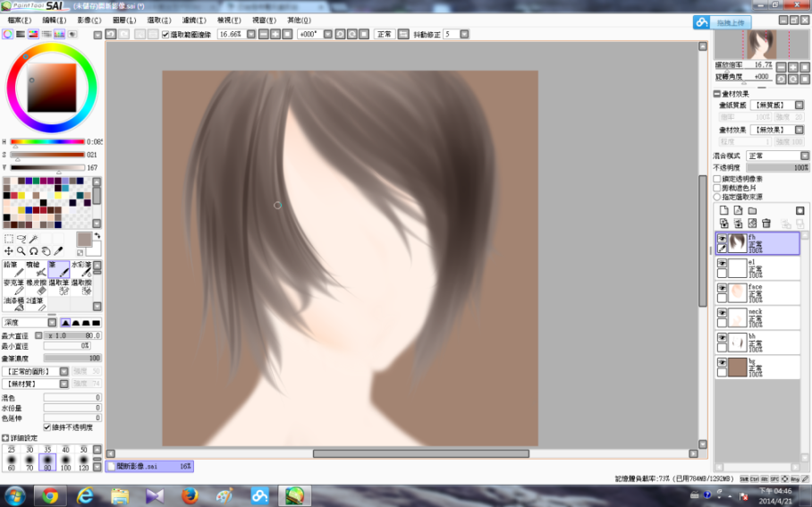Toggle the 維持不透明度 checkbox
The height and width of the screenshot is (507, 812).
tap(47, 427)
